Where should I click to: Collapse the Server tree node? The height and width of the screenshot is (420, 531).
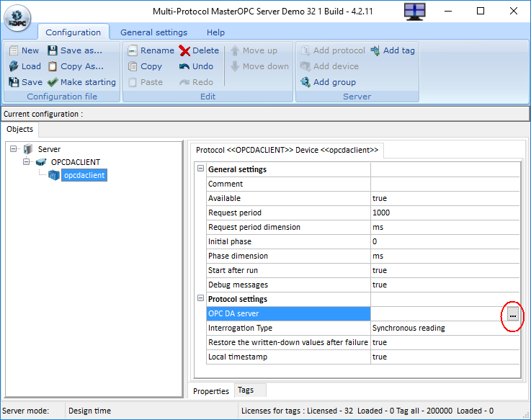click(13, 148)
